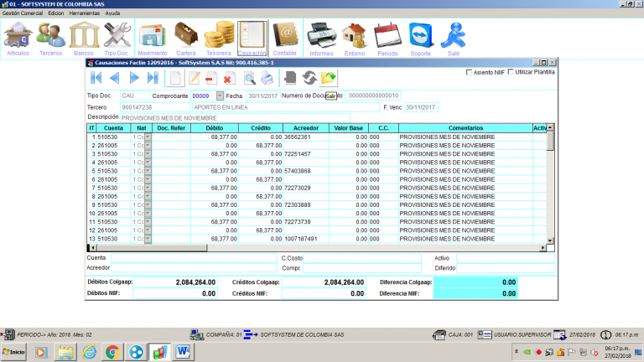The width and height of the screenshot is (644, 362).
Task: Go to first record arrow
Action: pos(96,78)
